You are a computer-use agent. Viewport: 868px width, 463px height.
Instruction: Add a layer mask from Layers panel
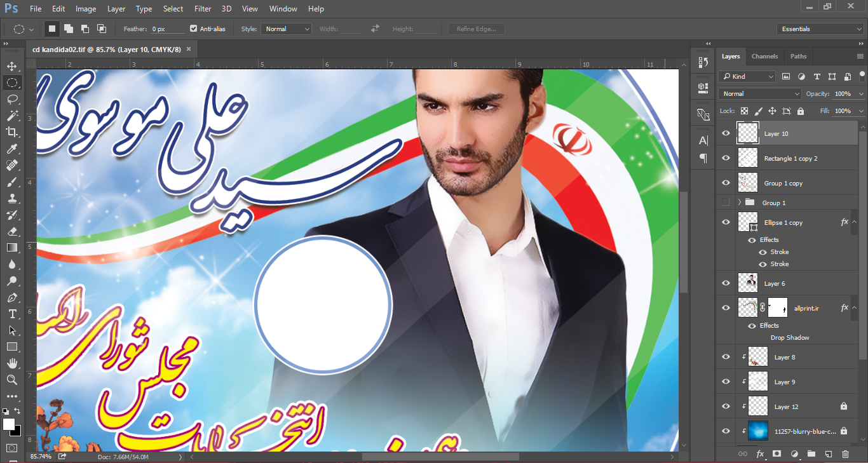[776, 454]
